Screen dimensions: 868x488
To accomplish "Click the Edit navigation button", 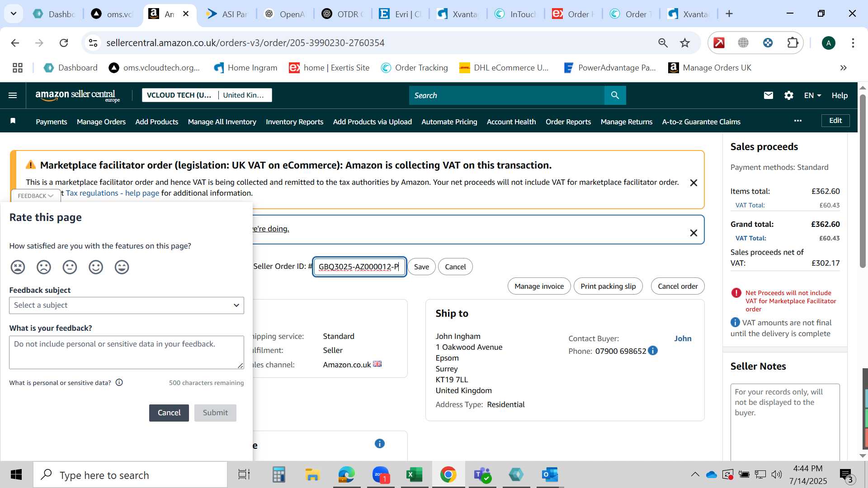I will coord(835,121).
